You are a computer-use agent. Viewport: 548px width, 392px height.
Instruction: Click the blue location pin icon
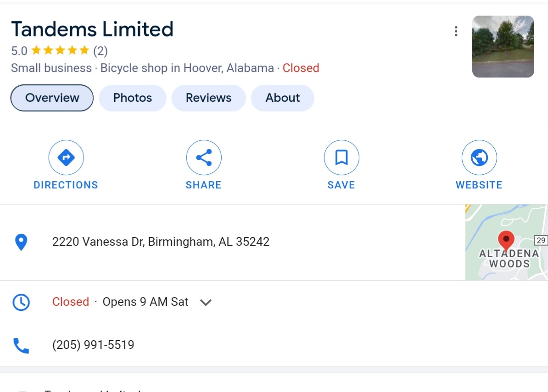pyautogui.click(x=21, y=242)
